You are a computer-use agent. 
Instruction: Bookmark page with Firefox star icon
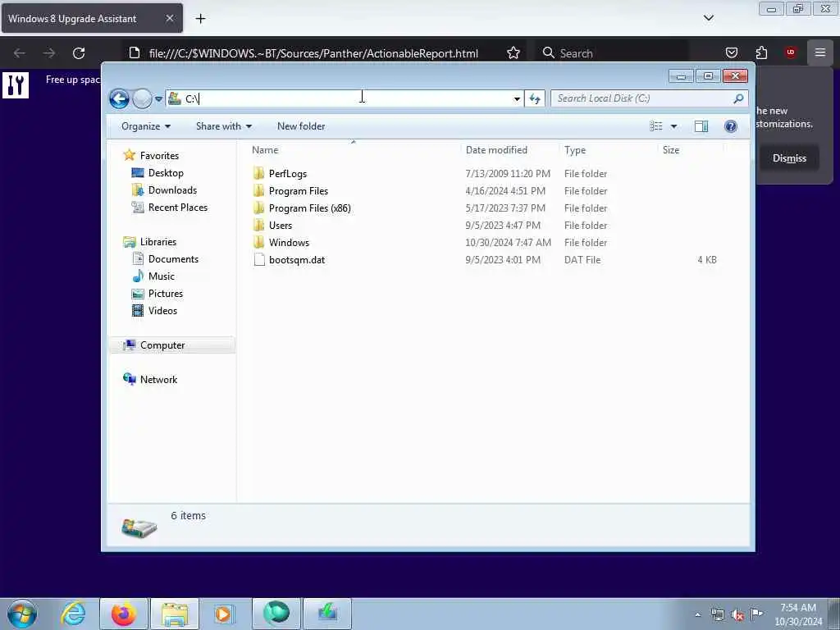click(x=514, y=53)
